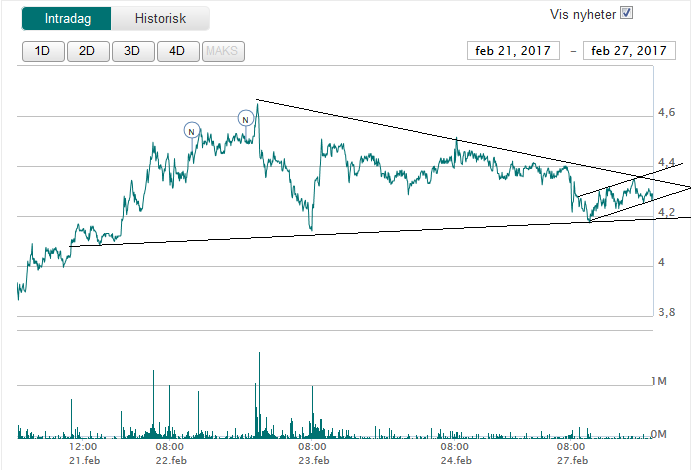691x470 pixels.
Task: Click the 4,6 price axis label
Action: [665, 113]
